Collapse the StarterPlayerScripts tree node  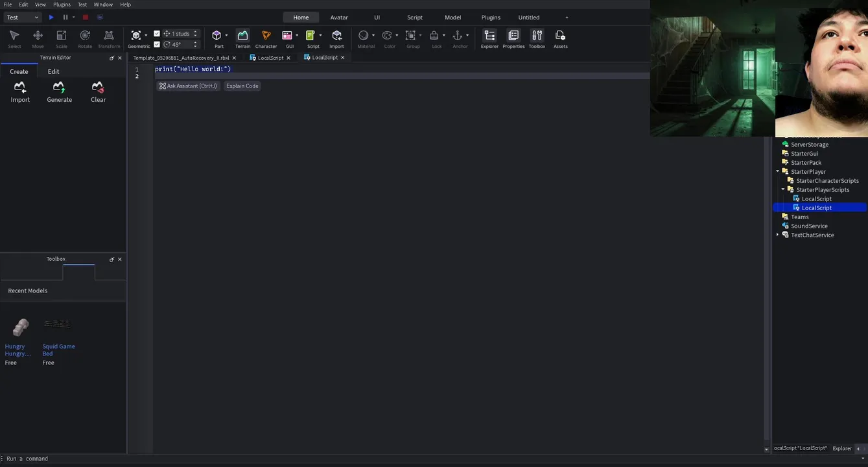point(783,189)
